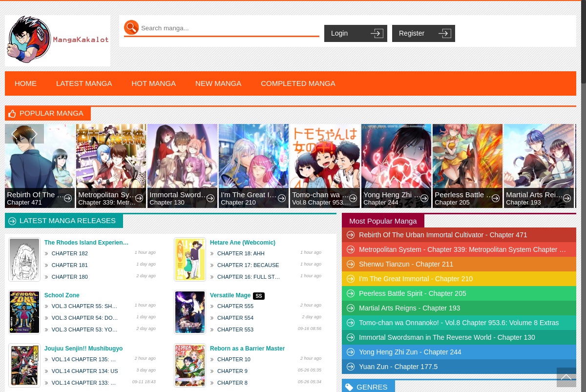Click arrow icon on Martial Arts Reigns card
The width and height of the screenshot is (586, 392).
(x=567, y=198)
